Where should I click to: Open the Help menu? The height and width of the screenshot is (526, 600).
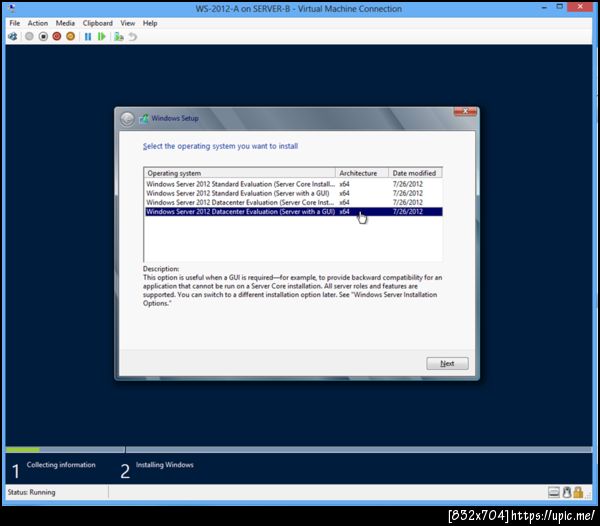[150, 23]
